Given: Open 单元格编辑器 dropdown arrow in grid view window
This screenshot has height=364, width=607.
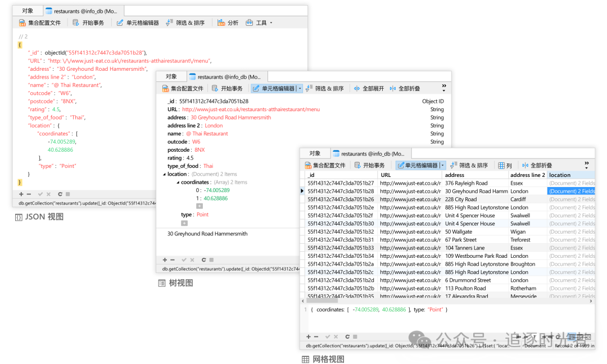Looking at the screenshot, I should point(442,165).
